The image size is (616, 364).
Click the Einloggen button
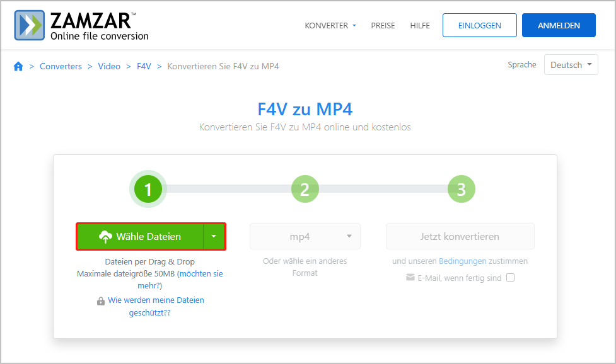coord(480,25)
